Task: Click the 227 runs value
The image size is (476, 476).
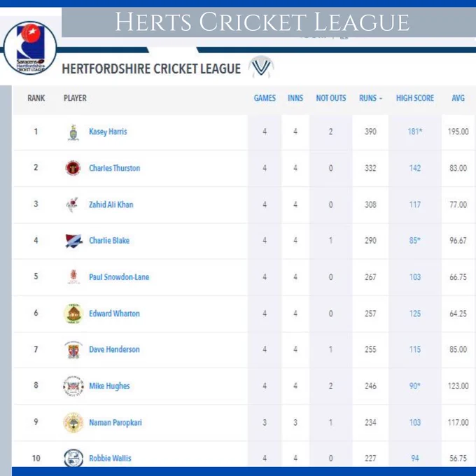Action: (370, 458)
